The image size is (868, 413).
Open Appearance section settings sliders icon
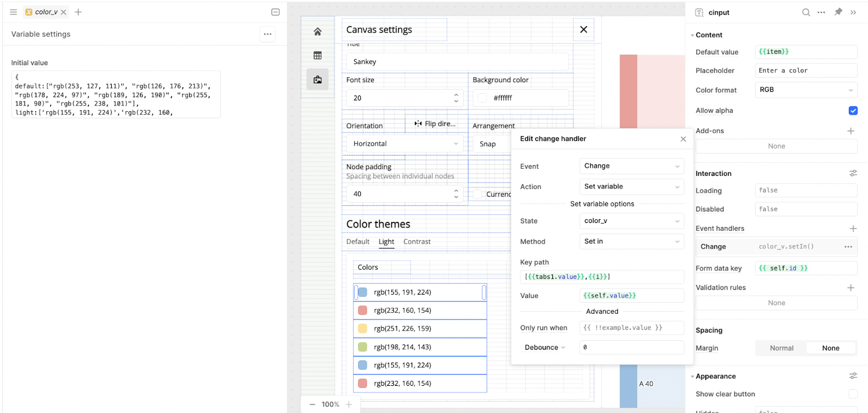tap(853, 376)
